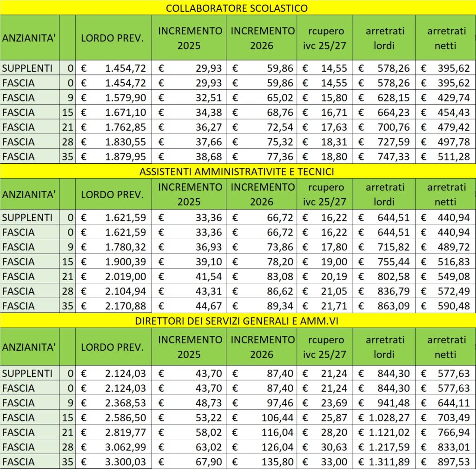Click the cell with gross salary 1.879,95
This screenshot has width=476, height=469.
113,156
